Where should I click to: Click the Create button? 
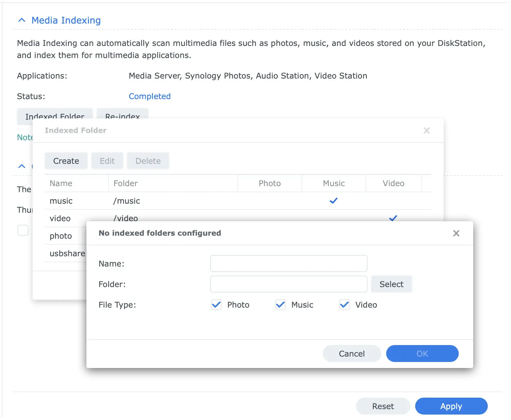[x=66, y=161]
